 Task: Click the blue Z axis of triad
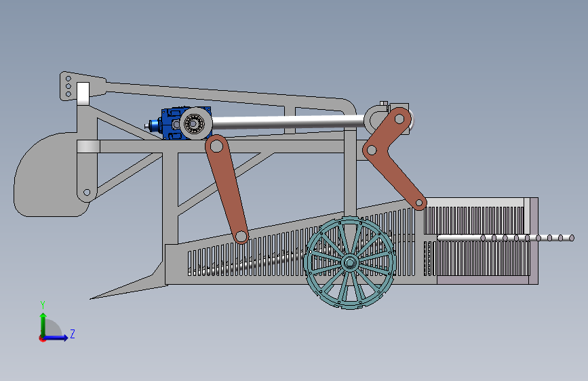click(56, 338)
